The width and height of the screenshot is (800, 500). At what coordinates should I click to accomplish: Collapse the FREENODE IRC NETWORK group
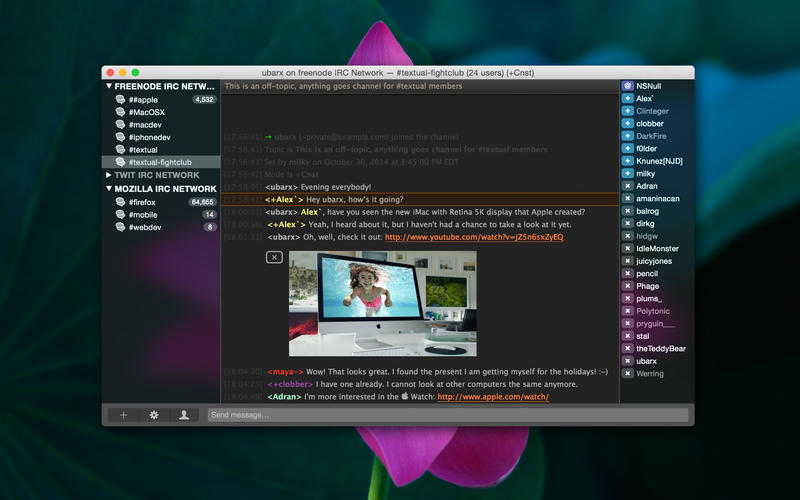click(109, 87)
